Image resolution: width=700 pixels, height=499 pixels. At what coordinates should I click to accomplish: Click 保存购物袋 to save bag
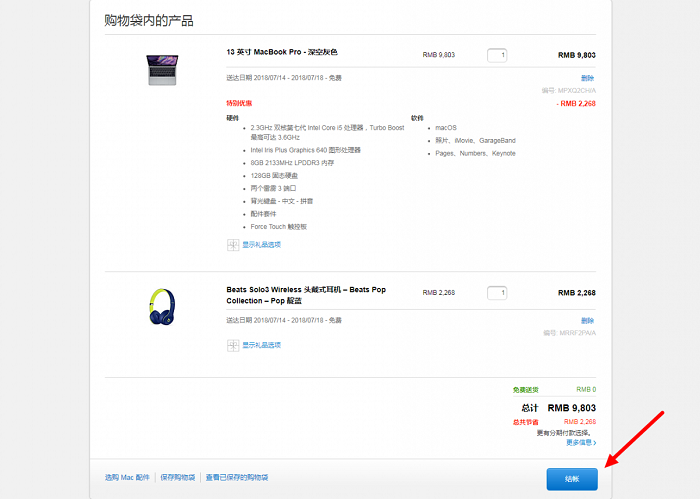177,478
